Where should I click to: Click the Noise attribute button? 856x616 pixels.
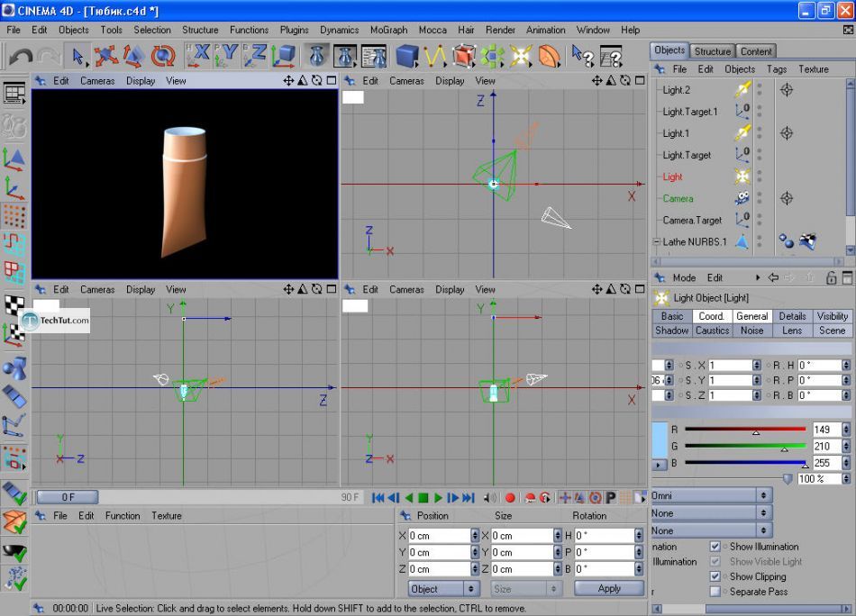(x=751, y=331)
